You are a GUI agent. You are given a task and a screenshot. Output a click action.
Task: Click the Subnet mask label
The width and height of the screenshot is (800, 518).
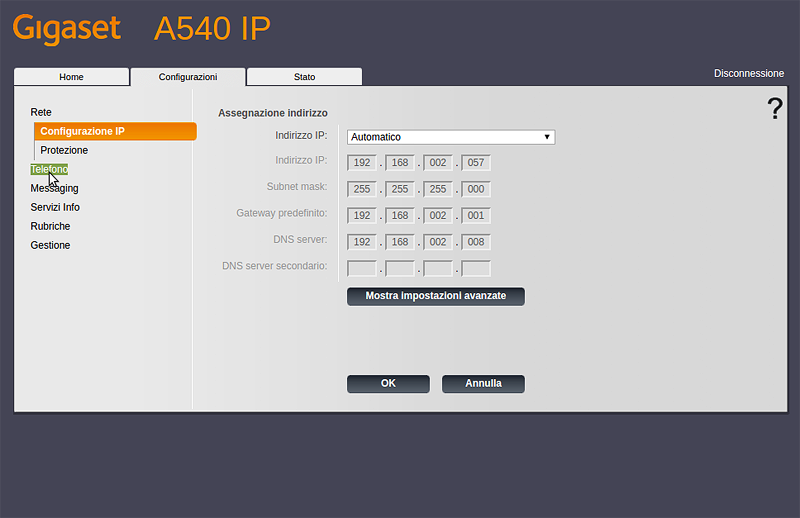click(x=297, y=187)
